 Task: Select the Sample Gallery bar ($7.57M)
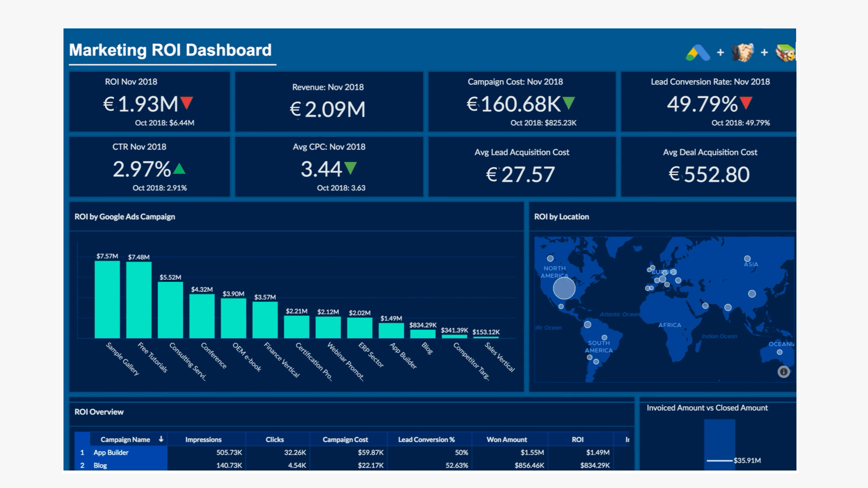(x=107, y=300)
